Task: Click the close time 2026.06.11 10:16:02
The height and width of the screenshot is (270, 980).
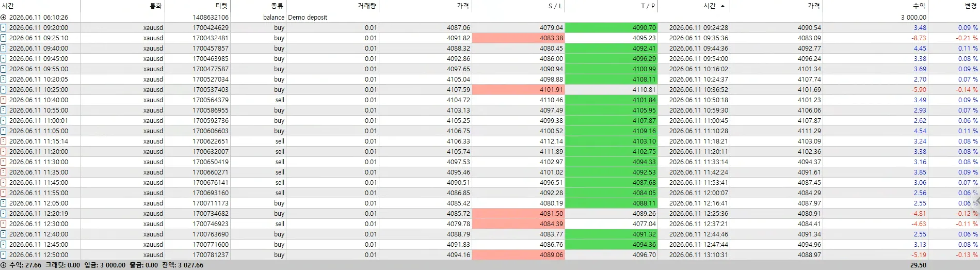Action: pyautogui.click(x=699, y=69)
